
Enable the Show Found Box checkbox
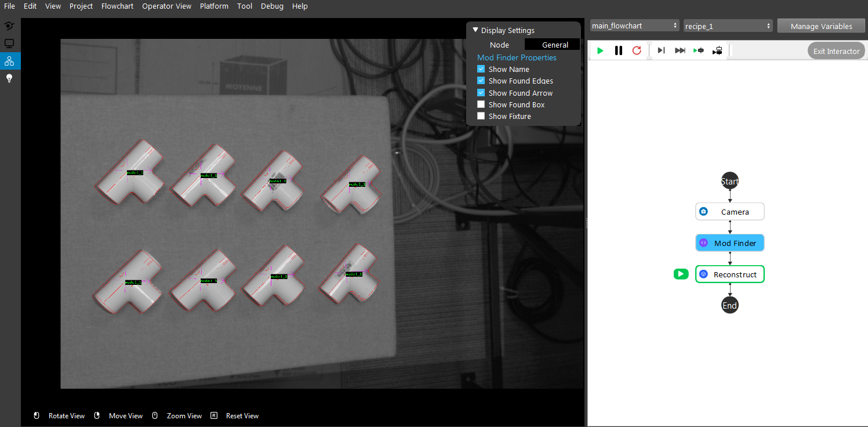click(481, 104)
